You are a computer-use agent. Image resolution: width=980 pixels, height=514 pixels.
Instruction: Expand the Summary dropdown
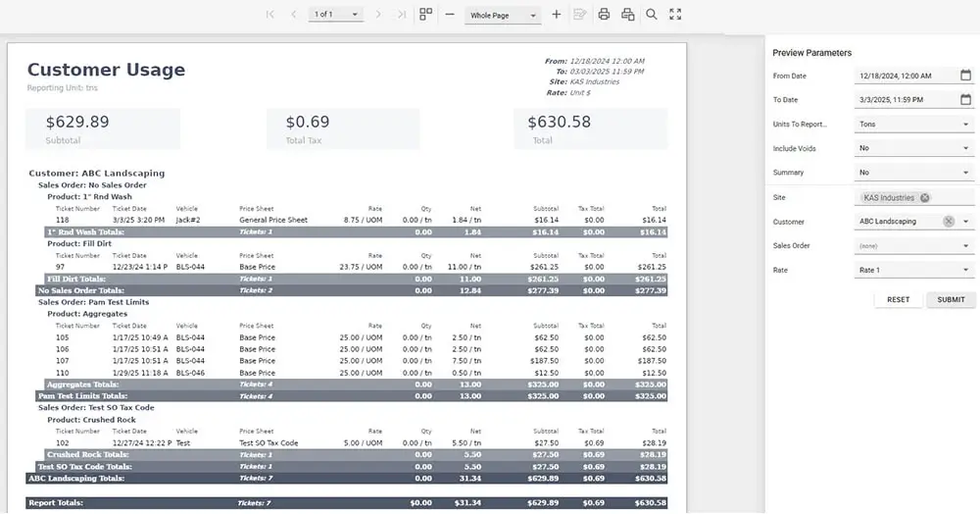(965, 173)
